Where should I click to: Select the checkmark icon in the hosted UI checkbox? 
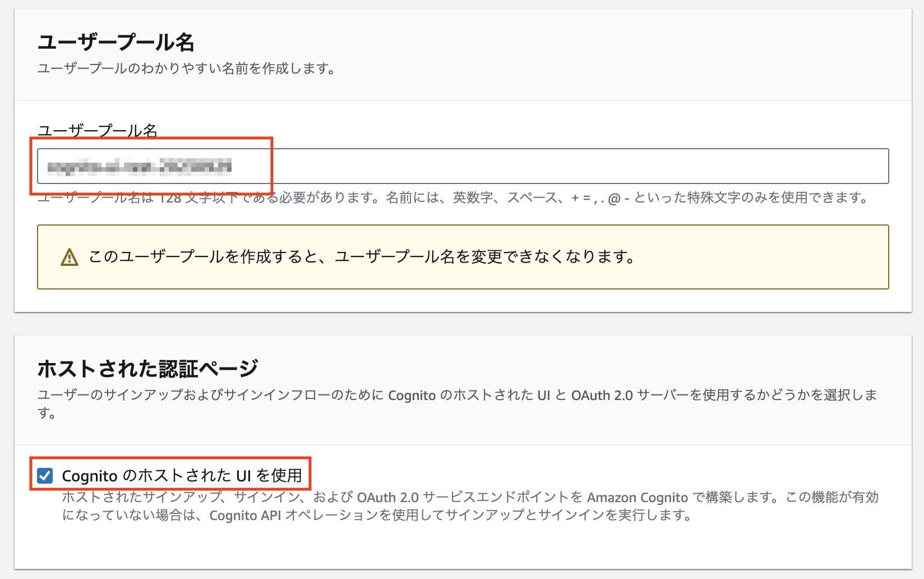tap(45, 476)
